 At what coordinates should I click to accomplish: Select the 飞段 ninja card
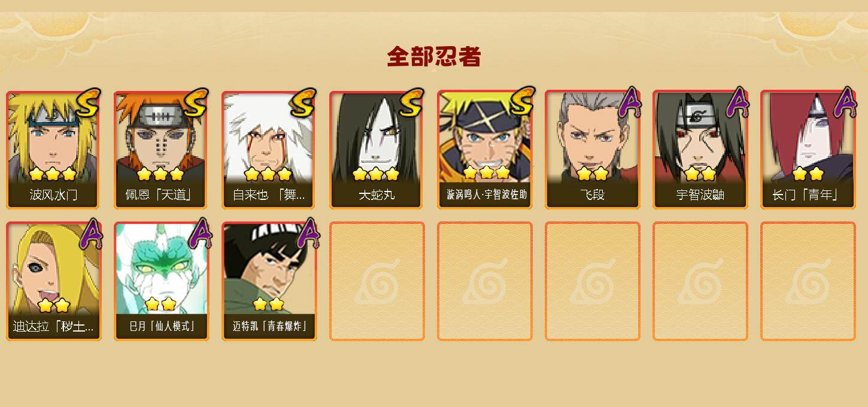point(592,150)
